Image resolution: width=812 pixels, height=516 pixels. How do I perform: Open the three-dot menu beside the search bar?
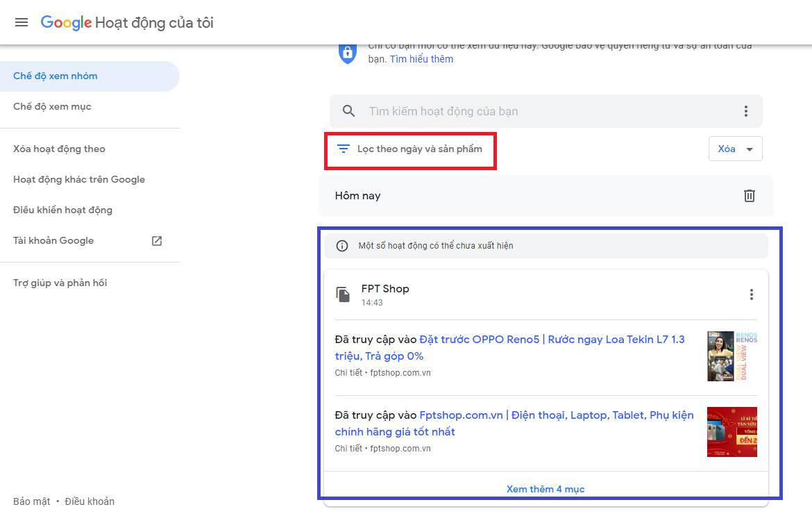click(746, 110)
